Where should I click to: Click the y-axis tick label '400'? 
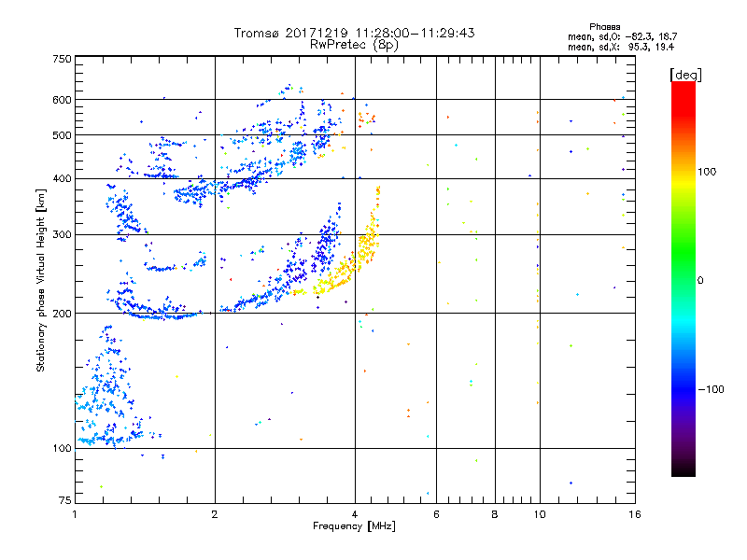(x=63, y=178)
